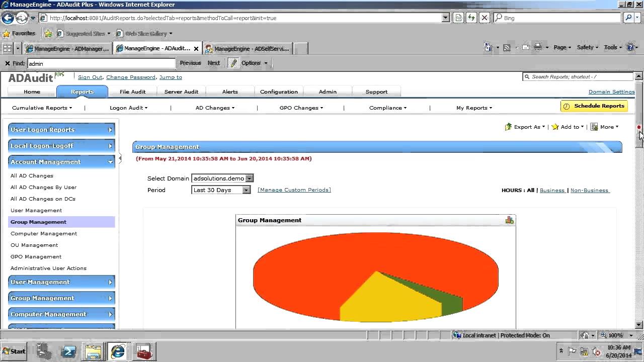
Task: Click the Find text box containing admin
Action: point(101,63)
